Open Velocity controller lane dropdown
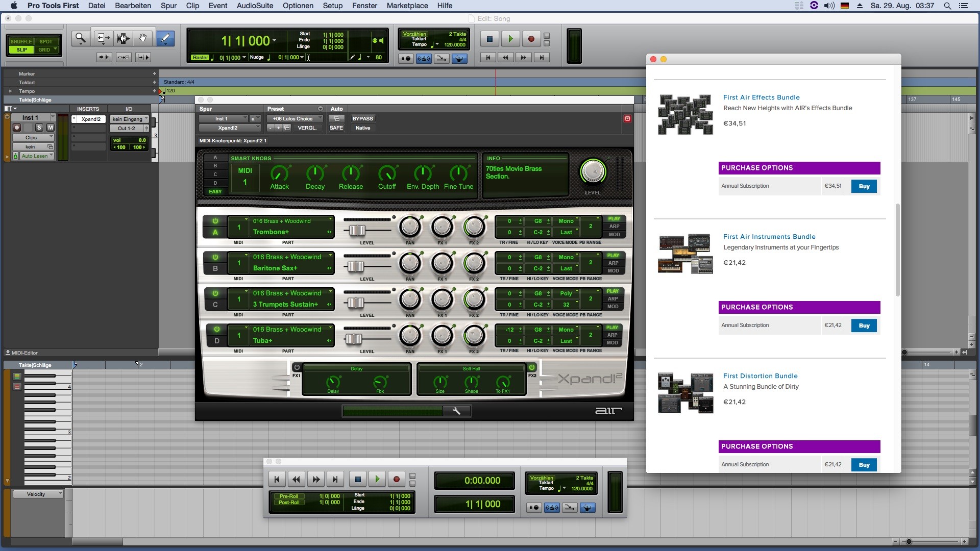The image size is (980, 551). (x=38, y=494)
